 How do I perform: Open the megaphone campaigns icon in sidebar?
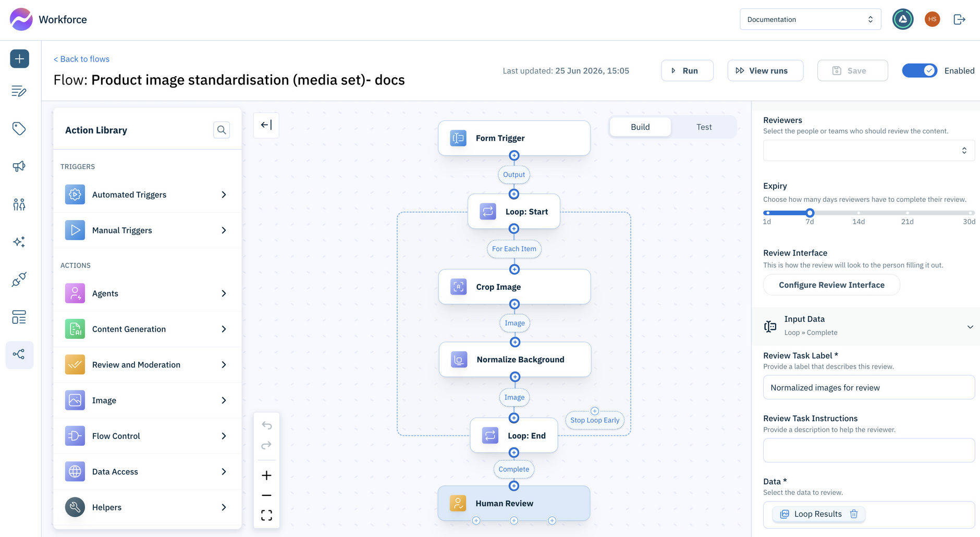click(x=19, y=166)
